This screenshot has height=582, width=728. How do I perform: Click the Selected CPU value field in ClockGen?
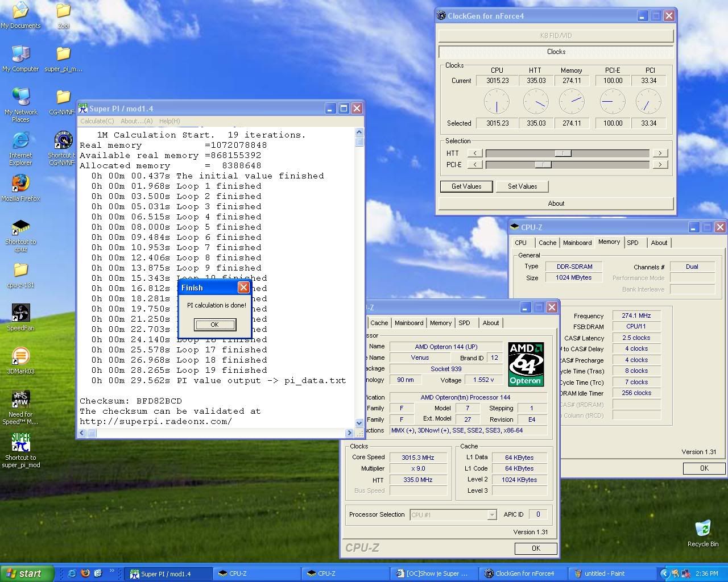(497, 123)
